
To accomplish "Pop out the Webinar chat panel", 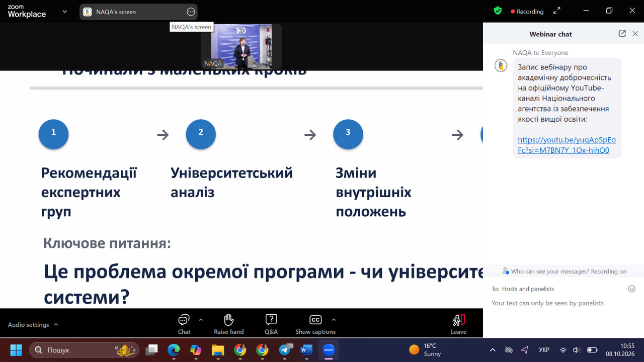I will click(622, 34).
